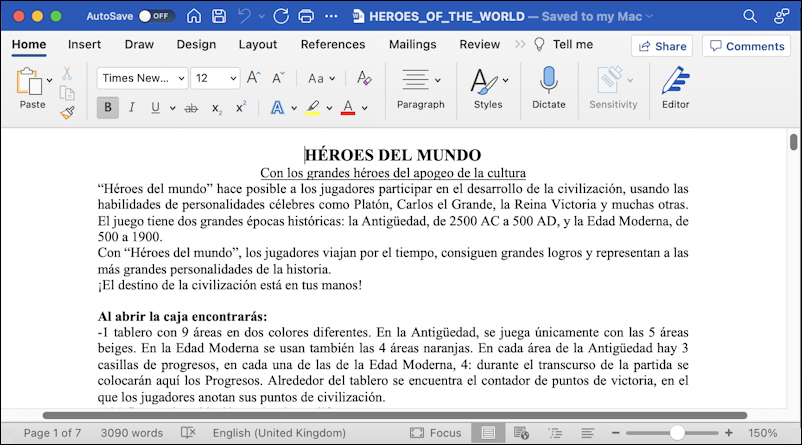
Task: Open the Comments button
Action: pyautogui.click(x=746, y=46)
